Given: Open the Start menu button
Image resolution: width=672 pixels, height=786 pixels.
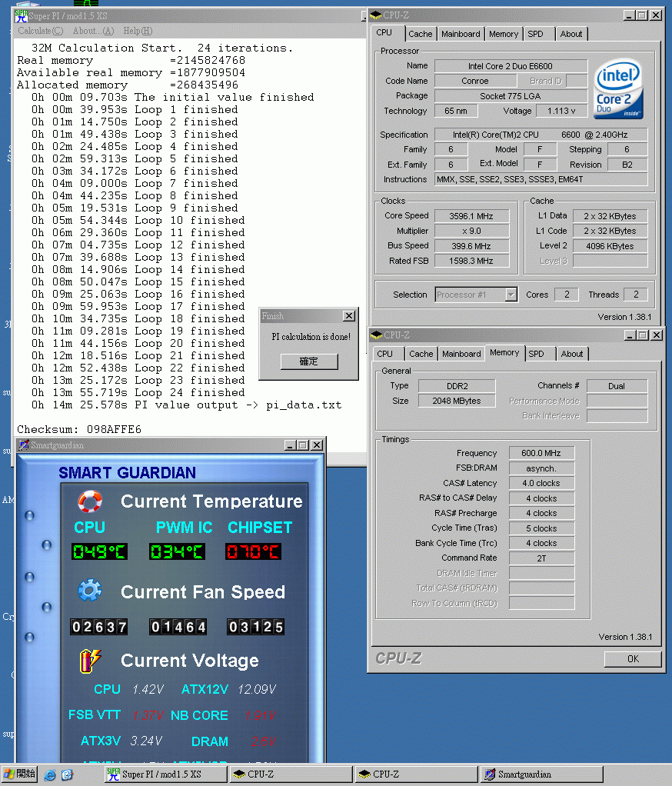Looking at the screenshot, I should (x=20, y=774).
